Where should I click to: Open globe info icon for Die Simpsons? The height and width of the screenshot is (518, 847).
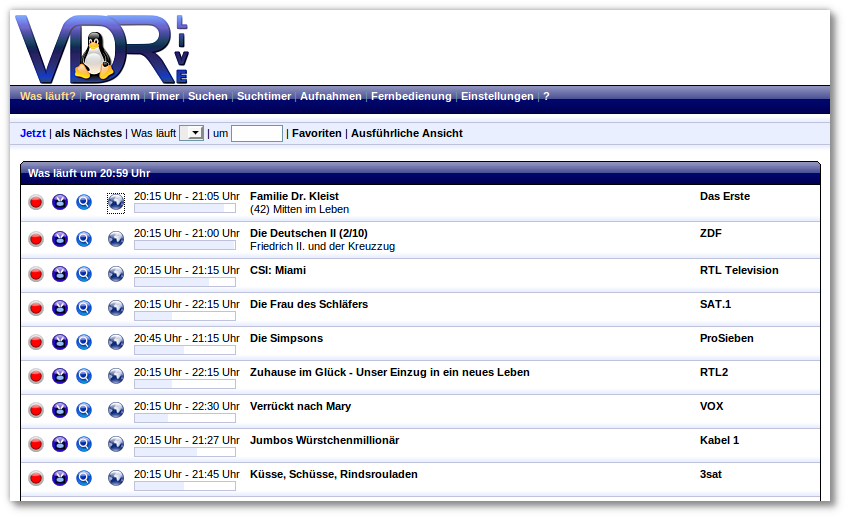[x=116, y=342]
